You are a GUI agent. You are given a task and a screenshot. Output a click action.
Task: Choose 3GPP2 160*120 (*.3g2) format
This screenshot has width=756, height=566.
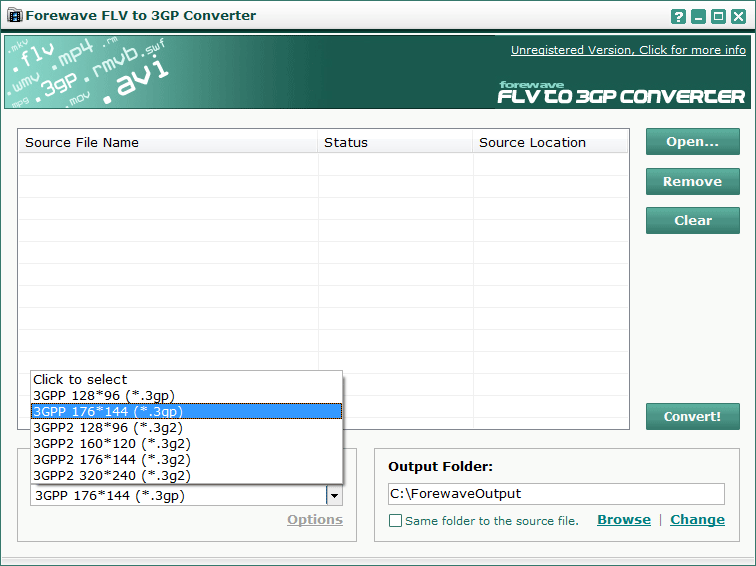click(x=187, y=444)
